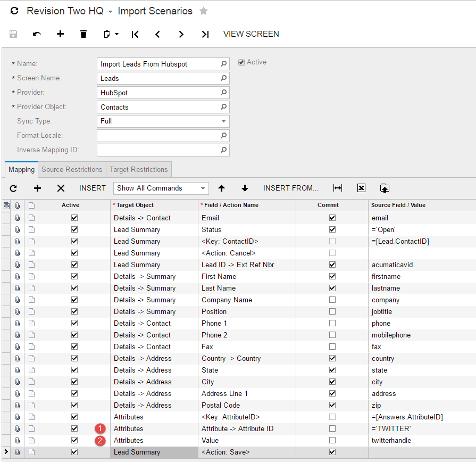Screen dimensions: 476x462
Task: Undo the recent changes
Action: click(36, 34)
